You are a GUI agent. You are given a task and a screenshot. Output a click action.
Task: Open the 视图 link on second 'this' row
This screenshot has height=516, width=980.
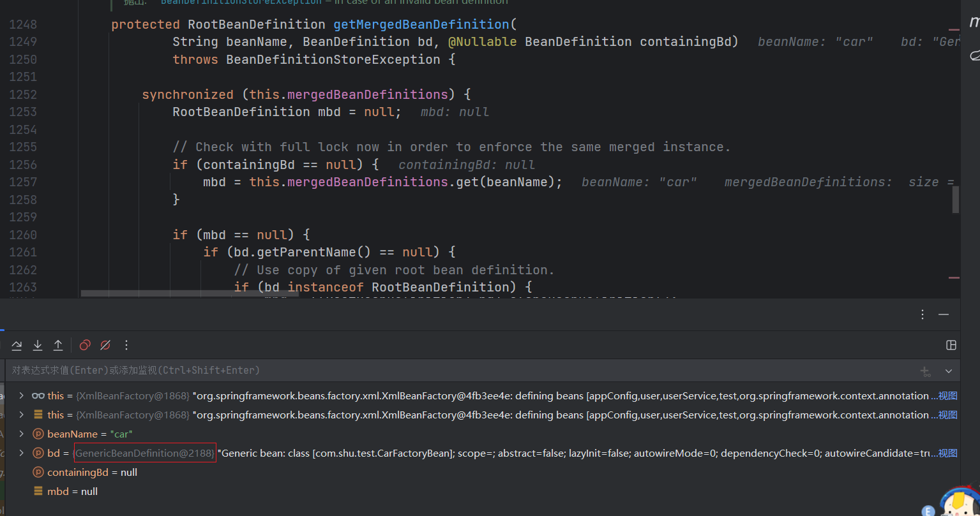948,415
